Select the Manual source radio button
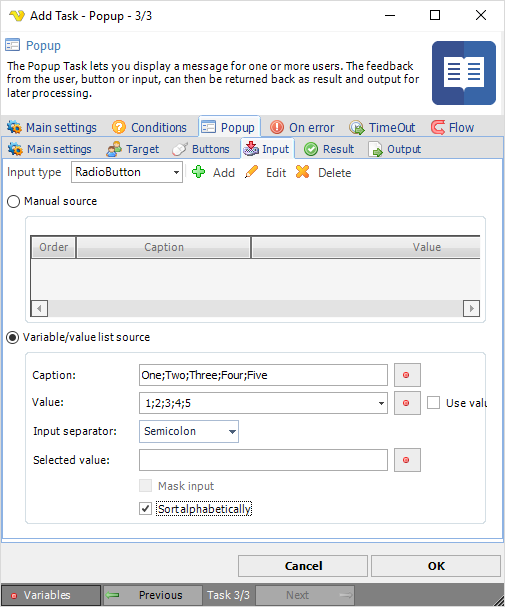The image size is (505, 607). point(14,202)
